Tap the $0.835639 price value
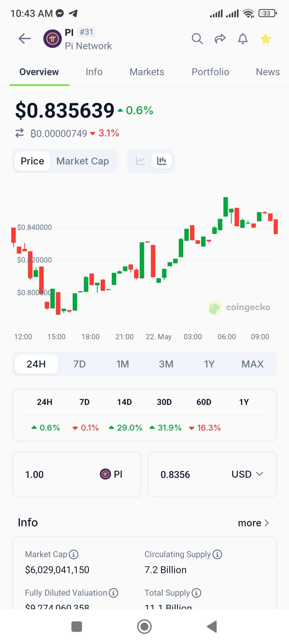This screenshot has width=289, height=644. [65, 110]
